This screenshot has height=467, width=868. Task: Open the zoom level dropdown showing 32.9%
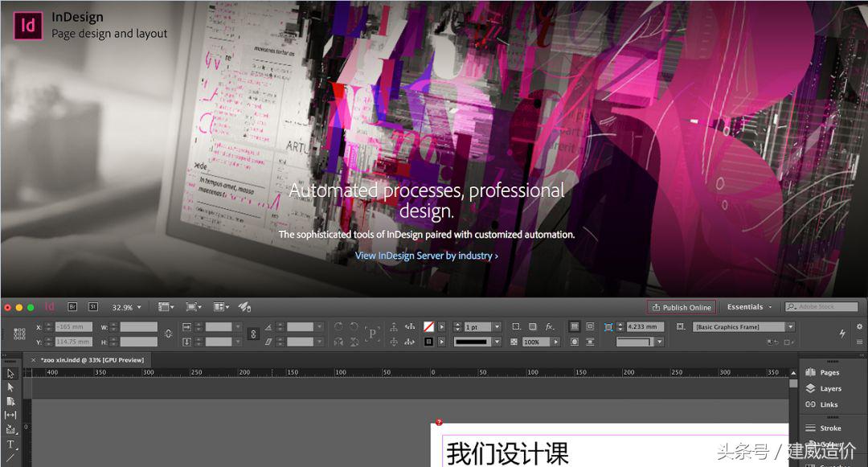(x=125, y=306)
